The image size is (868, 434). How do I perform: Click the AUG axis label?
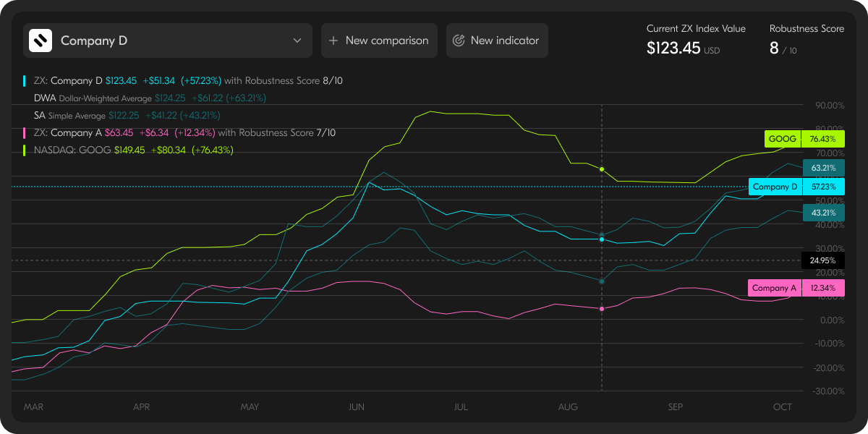(x=569, y=407)
